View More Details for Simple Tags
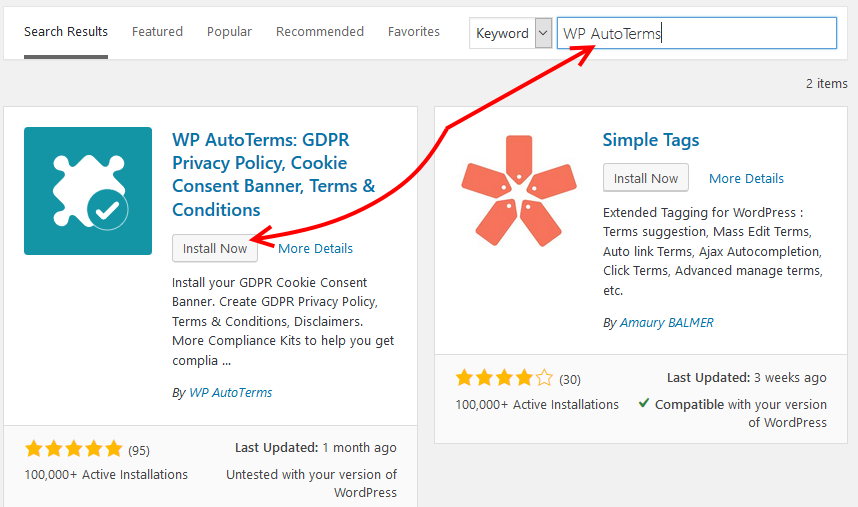Image resolution: width=858 pixels, height=507 pixels. [746, 178]
